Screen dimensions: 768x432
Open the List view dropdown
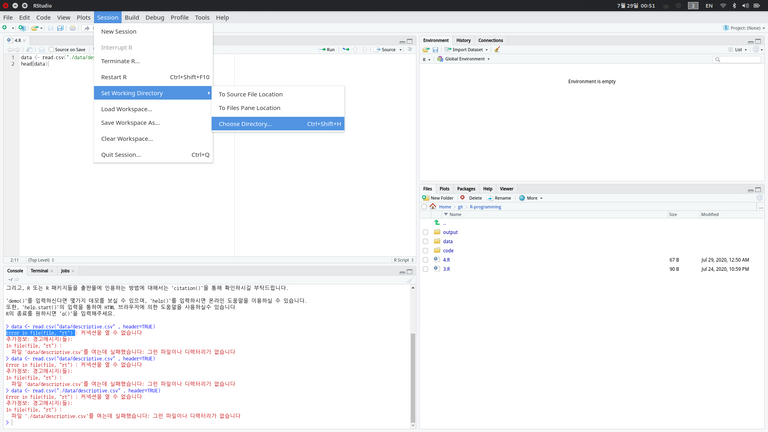(x=738, y=49)
